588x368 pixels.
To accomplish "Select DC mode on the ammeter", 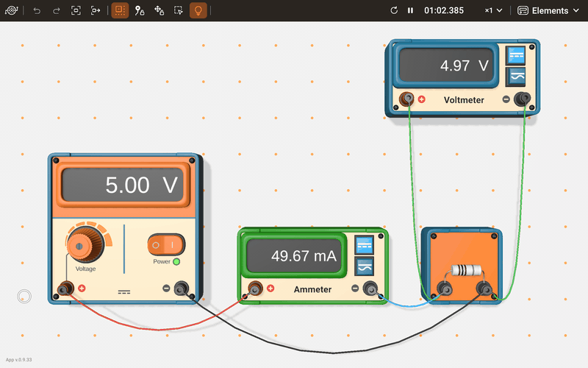I will click(364, 245).
